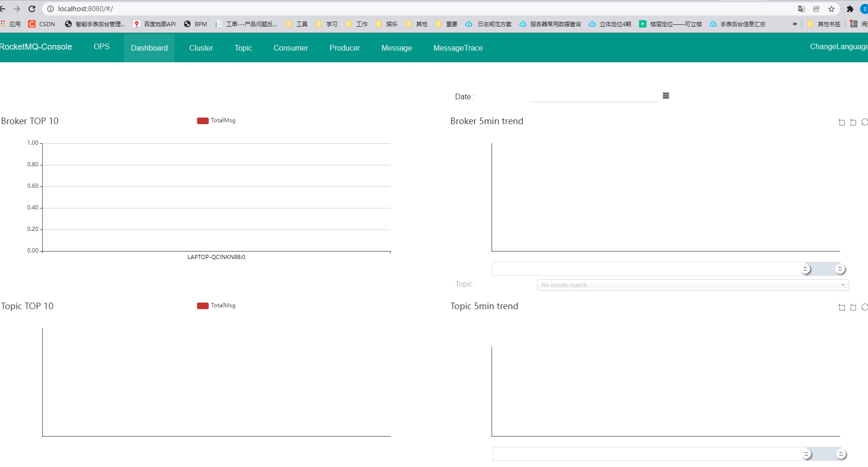The height and width of the screenshot is (467, 868).
Task: Click the ChangeLanguage link
Action: 839,47
